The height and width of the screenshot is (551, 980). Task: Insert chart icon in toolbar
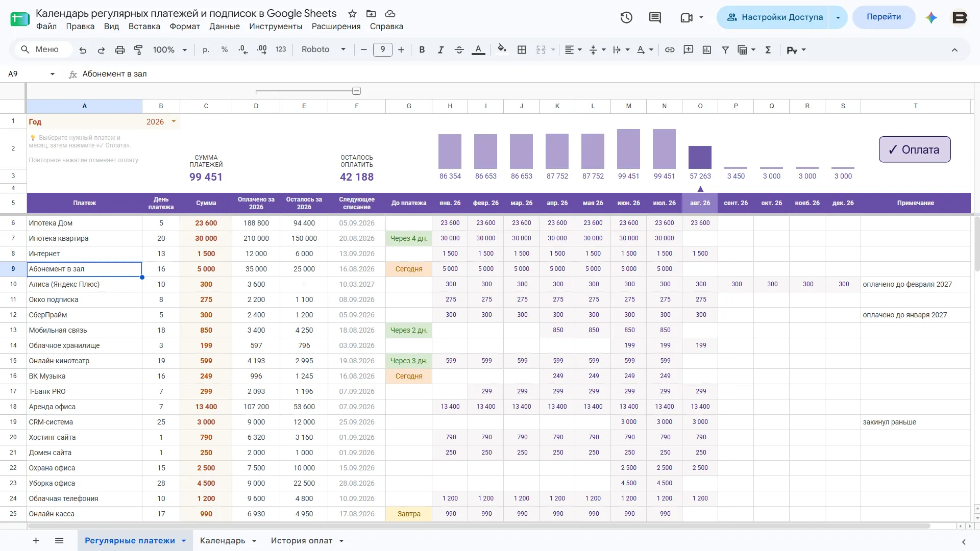click(707, 50)
